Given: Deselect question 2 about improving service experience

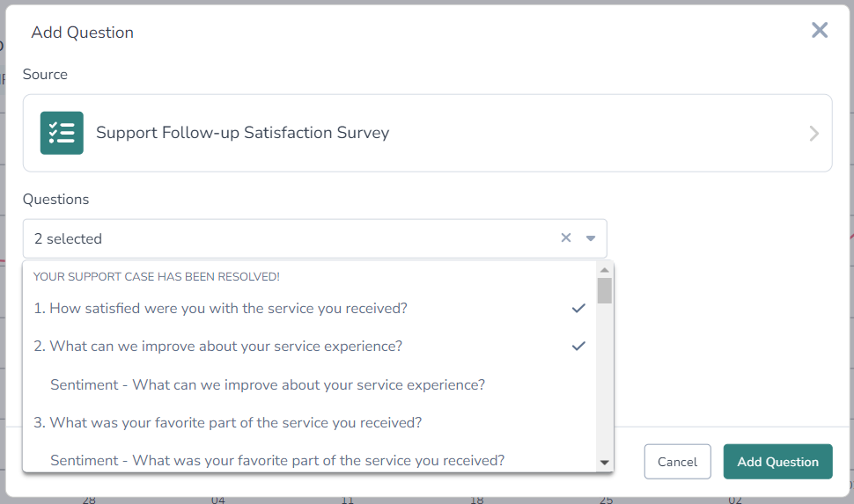Looking at the screenshot, I should click(309, 347).
